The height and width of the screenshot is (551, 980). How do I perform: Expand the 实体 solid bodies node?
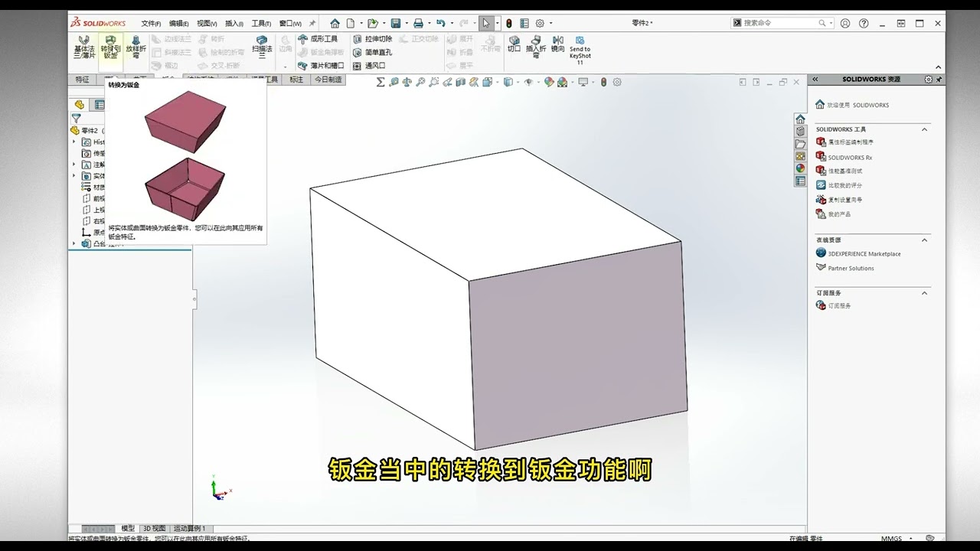(74, 176)
